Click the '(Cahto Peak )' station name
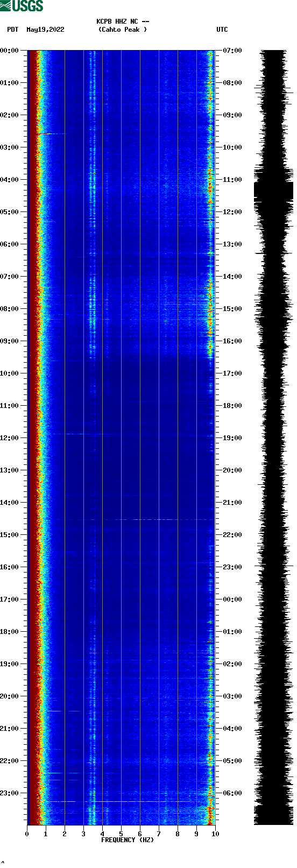The image size is (297, 868). [123, 30]
